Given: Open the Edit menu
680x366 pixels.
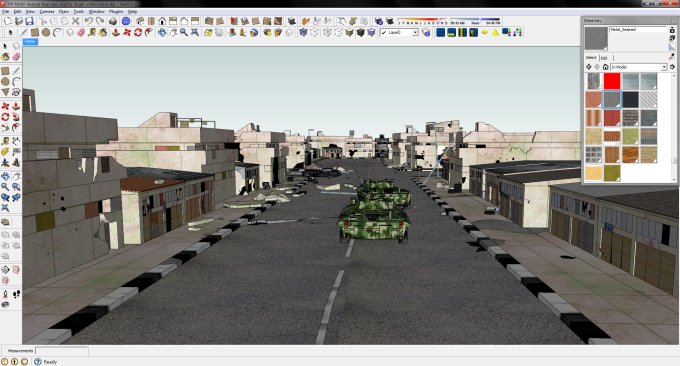Looking at the screenshot, I should click(x=17, y=12).
